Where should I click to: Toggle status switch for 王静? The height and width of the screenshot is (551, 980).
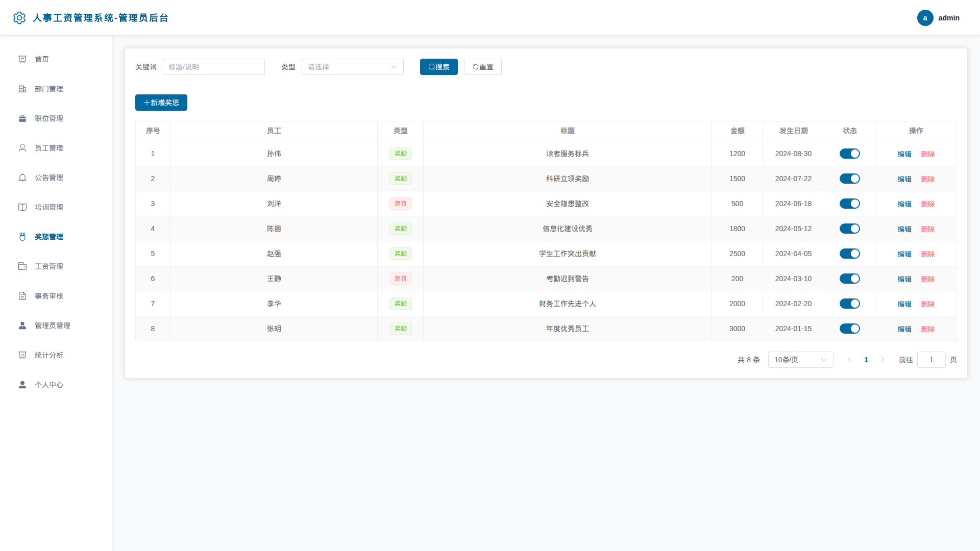(849, 279)
